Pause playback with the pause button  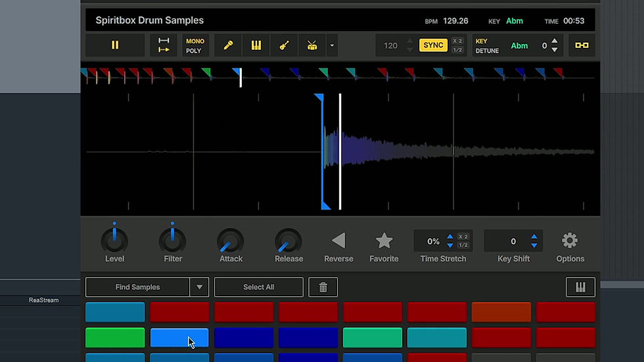(x=115, y=45)
